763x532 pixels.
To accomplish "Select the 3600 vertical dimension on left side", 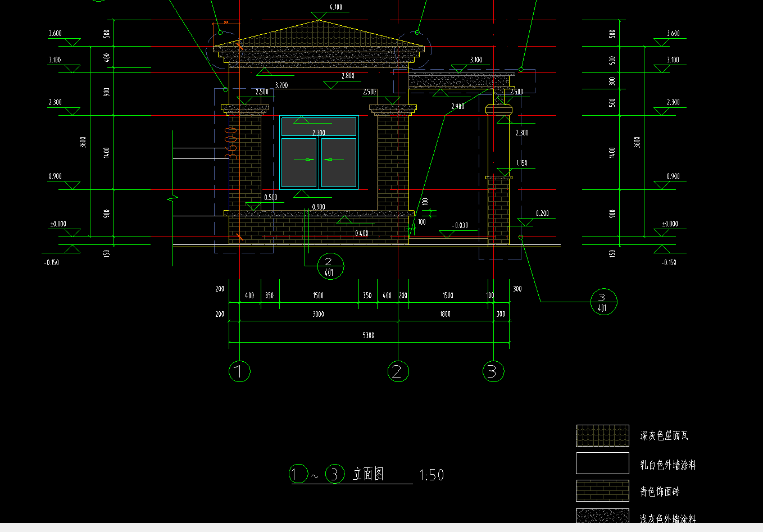I will [84, 142].
